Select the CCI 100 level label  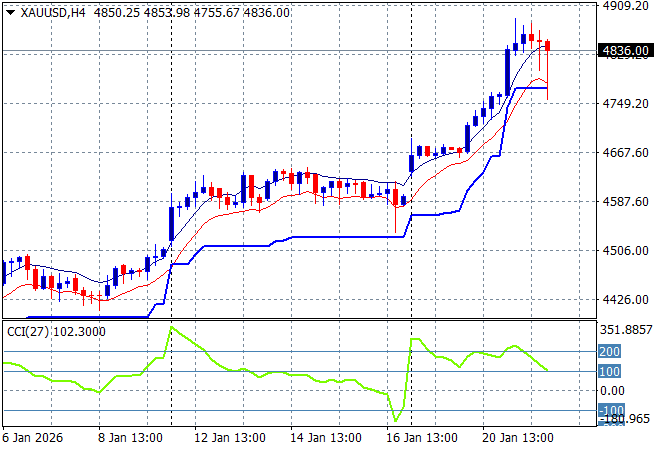point(611,372)
